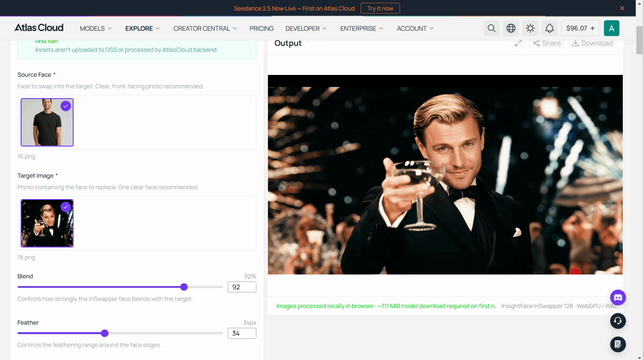Toggle the checkmark on 18.png thumbnail

coord(66,207)
